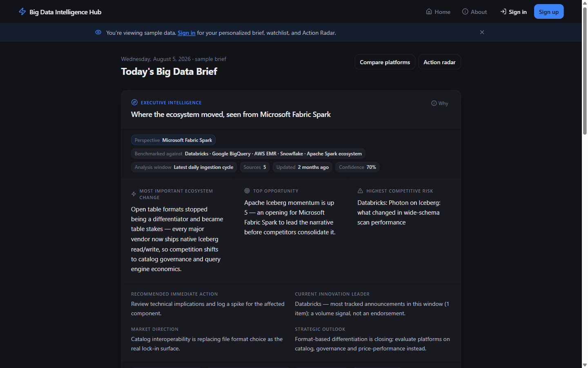Click the scrollbar down arrow
The width and height of the screenshot is (588, 368).
click(x=585, y=365)
